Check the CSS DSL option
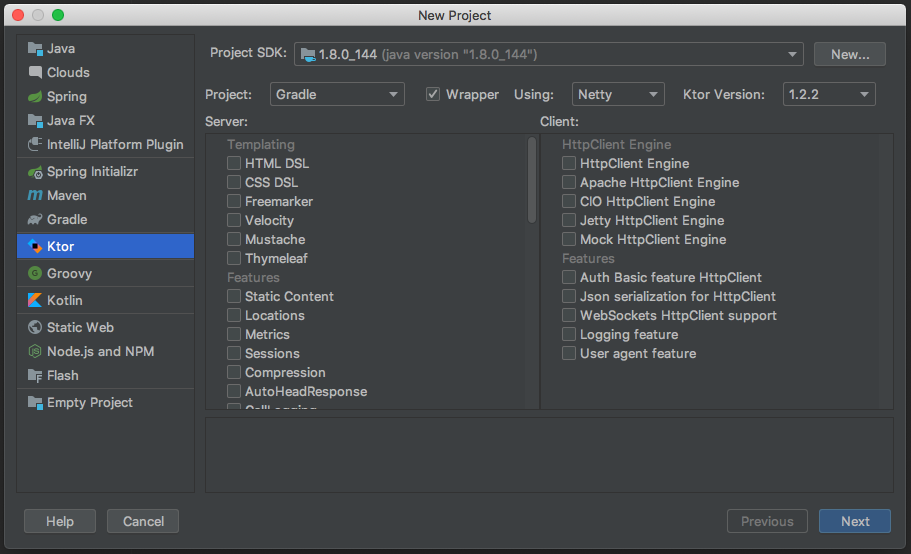911x554 pixels. 234,182
